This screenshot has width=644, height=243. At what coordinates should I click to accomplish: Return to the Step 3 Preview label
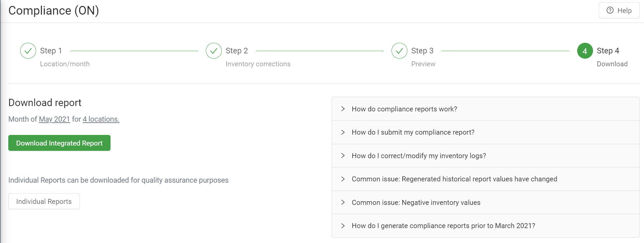coord(423,64)
